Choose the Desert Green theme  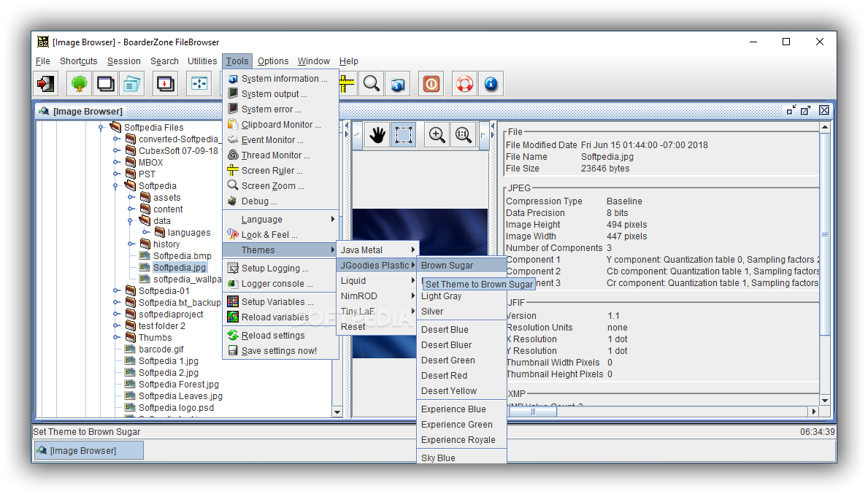coord(461,360)
